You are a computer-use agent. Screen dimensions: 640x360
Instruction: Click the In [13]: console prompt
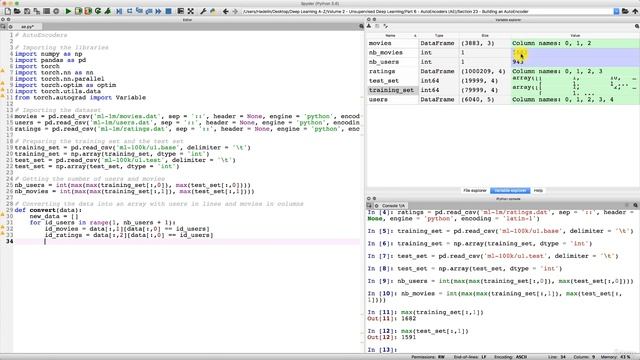click(382, 350)
